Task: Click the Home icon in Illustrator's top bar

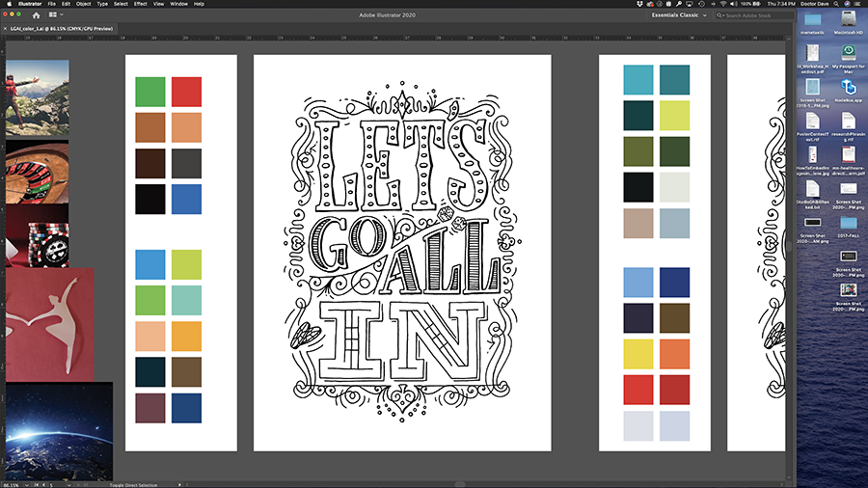Action: click(36, 14)
